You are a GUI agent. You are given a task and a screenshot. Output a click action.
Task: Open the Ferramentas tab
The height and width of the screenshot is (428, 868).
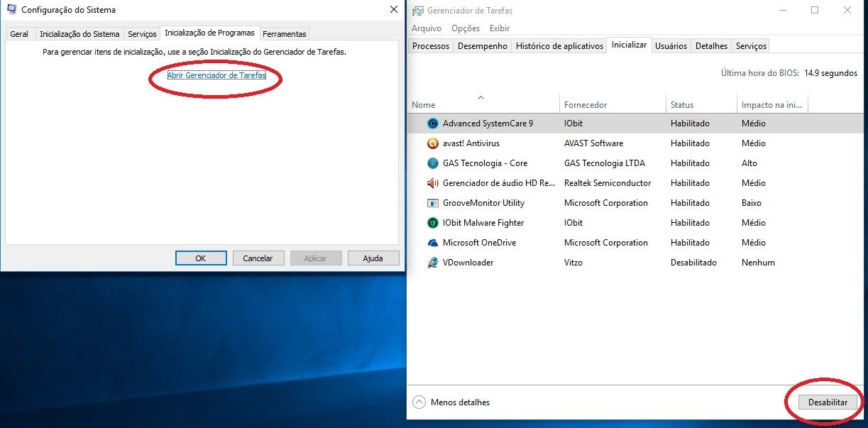click(285, 33)
